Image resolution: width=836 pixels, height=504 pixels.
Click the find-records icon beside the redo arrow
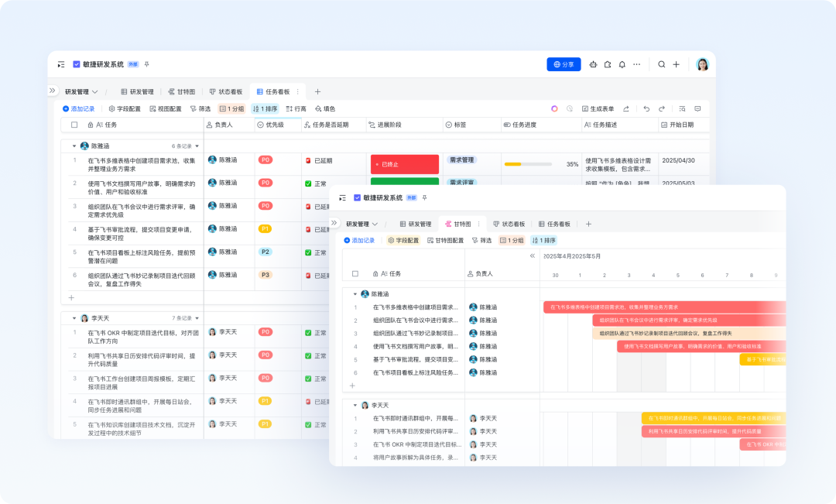coord(682,109)
